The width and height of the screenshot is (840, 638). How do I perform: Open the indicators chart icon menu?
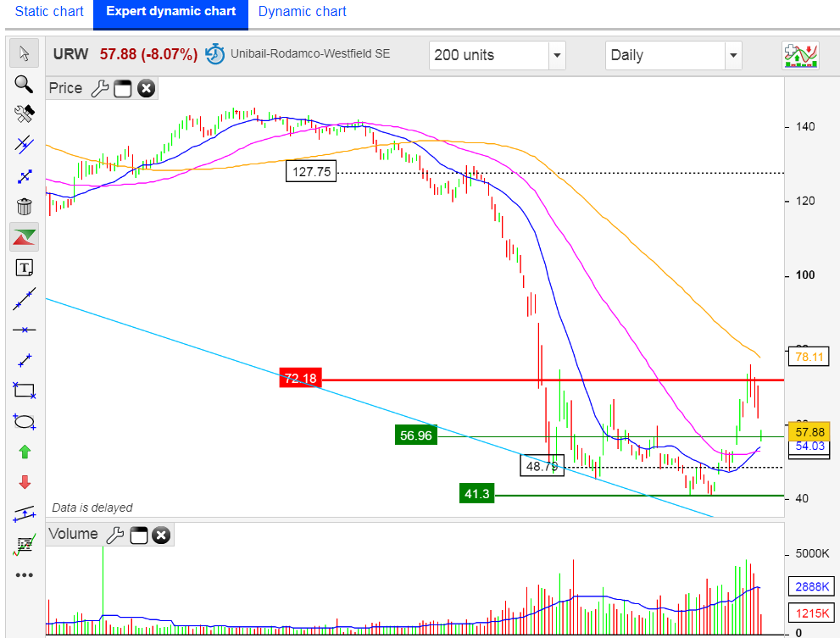tap(801, 55)
